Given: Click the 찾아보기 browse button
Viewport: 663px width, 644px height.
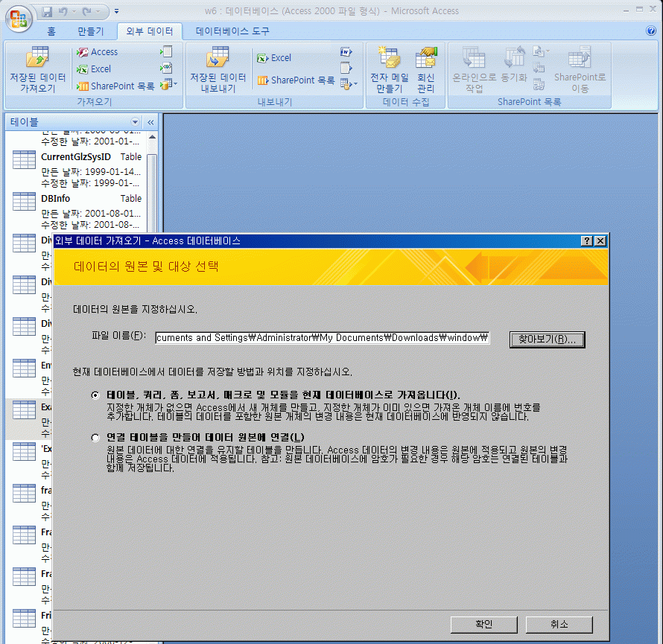Looking at the screenshot, I should pyautogui.click(x=548, y=339).
